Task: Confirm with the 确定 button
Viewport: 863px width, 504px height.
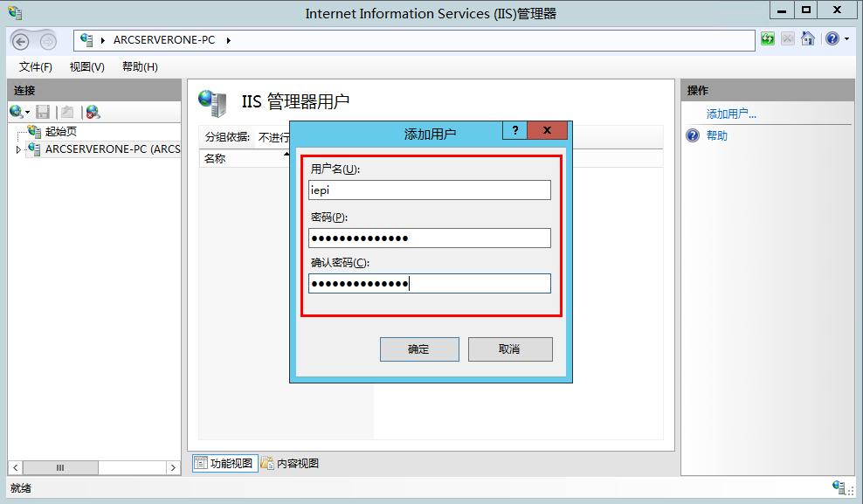Action: point(419,349)
